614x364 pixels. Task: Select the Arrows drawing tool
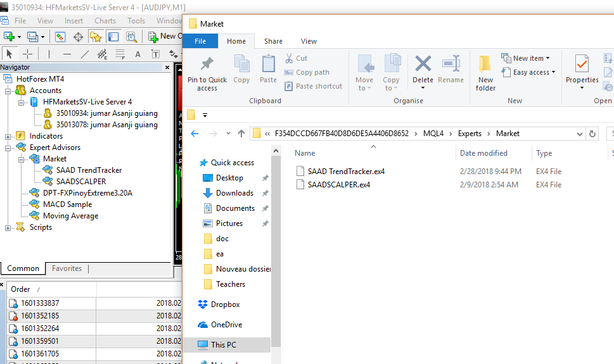click(x=173, y=54)
